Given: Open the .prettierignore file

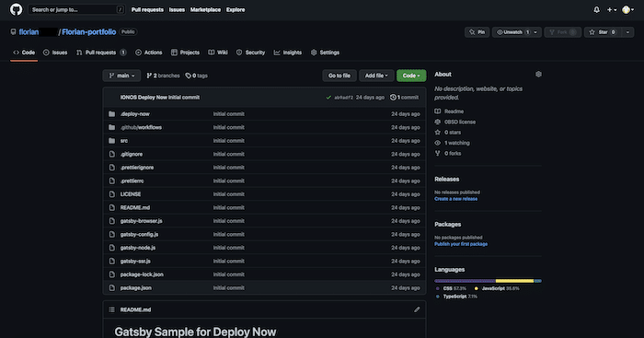Looking at the screenshot, I should [x=137, y=168].
